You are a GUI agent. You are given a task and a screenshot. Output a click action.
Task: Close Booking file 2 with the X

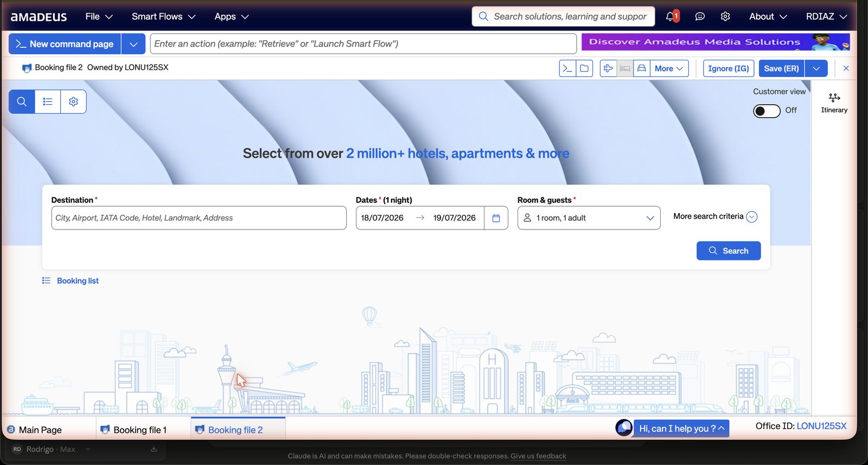846,68
